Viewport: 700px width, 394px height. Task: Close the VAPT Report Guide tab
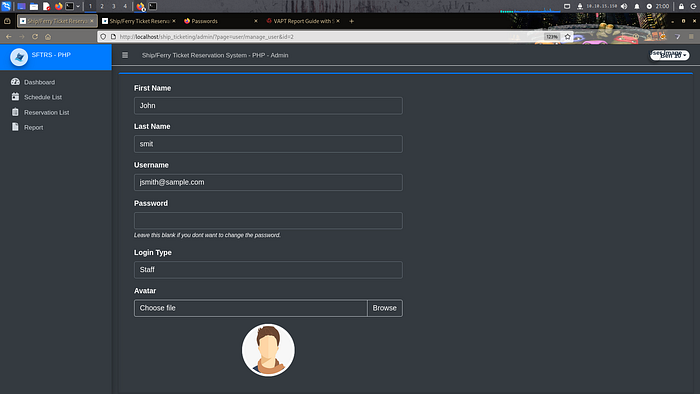tap(338, 21)
